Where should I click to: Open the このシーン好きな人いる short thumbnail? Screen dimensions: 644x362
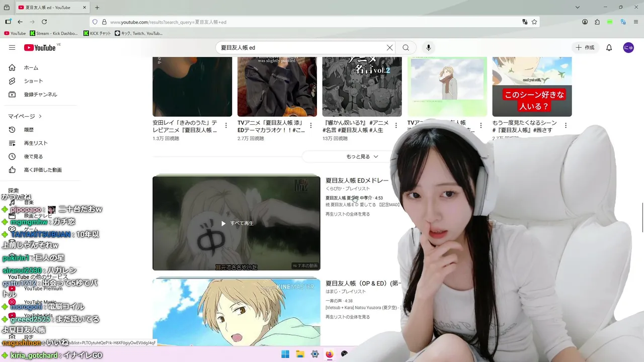tap(532, 86)
